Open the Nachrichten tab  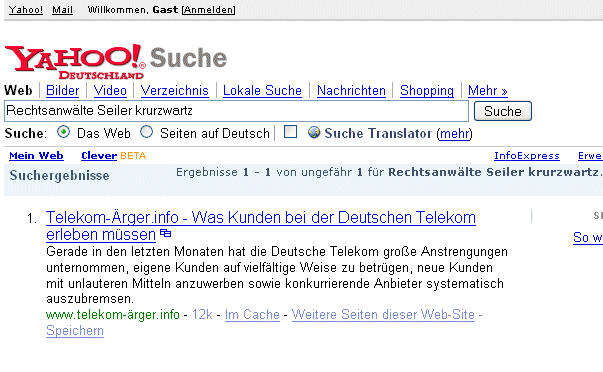[x=351, y=91]
